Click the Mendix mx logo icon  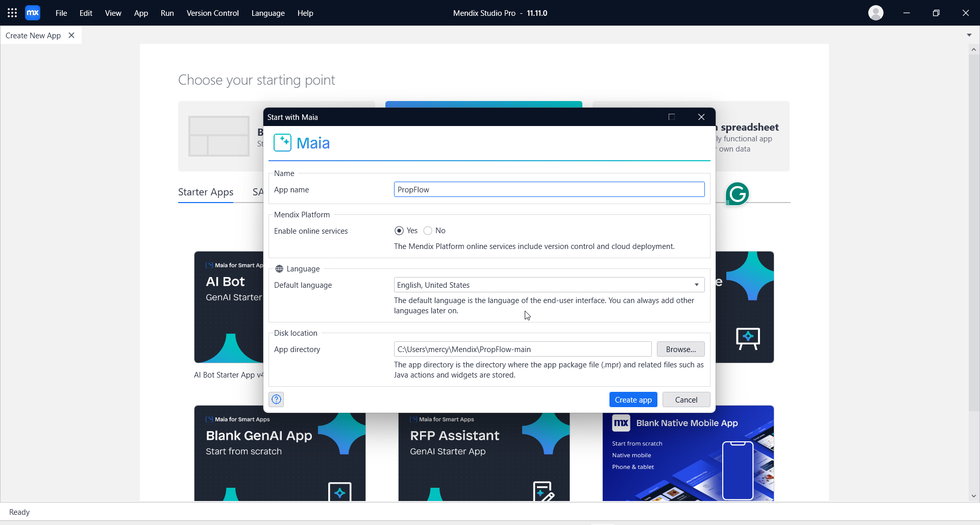click(33, 13)
